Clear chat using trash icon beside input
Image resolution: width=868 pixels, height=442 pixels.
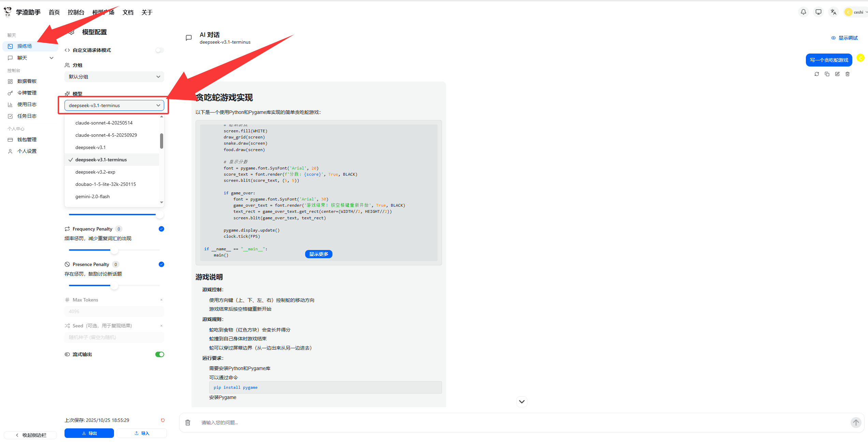coord(188,423)
